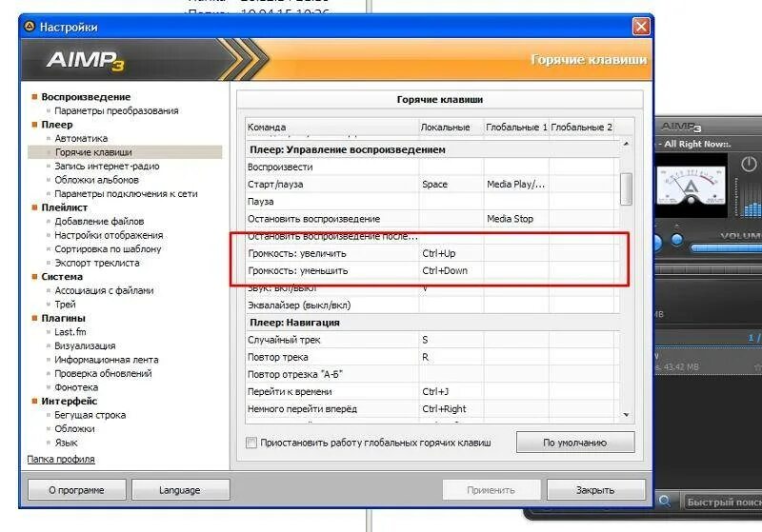Screen dimensions: 762x532
Task: Select the Плеер category
Action: click(57, 125)
